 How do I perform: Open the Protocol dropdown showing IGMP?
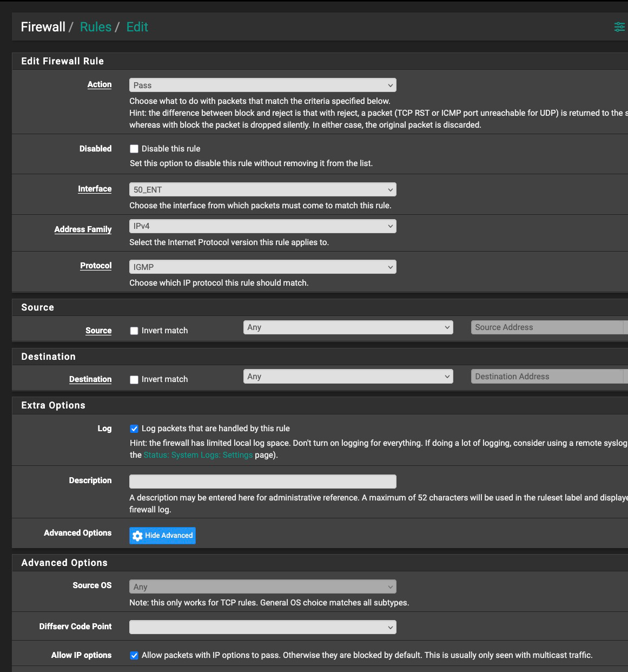262,267
